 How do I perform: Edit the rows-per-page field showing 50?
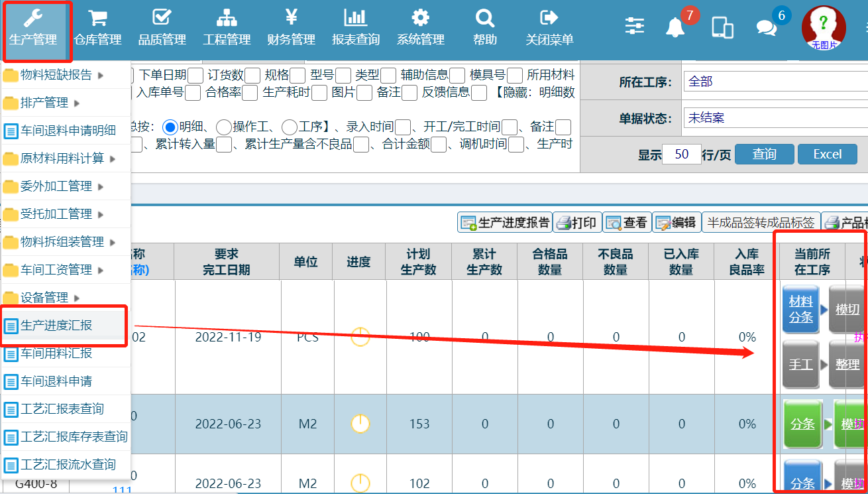[681, 154]
